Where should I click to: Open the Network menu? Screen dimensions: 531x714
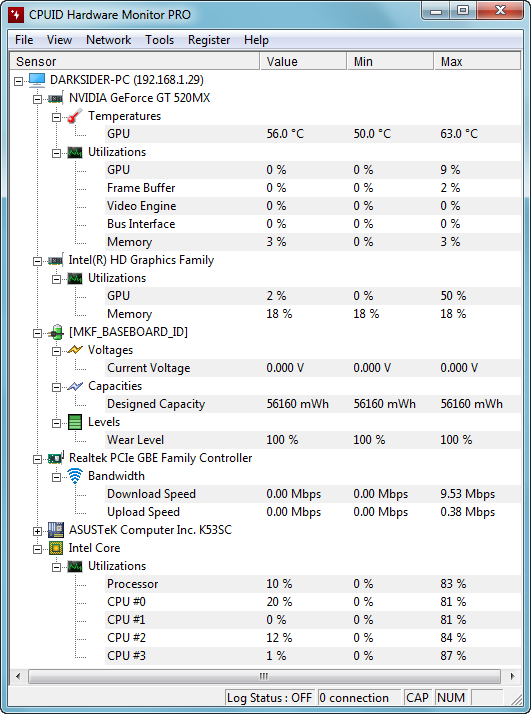coord(108,40)
